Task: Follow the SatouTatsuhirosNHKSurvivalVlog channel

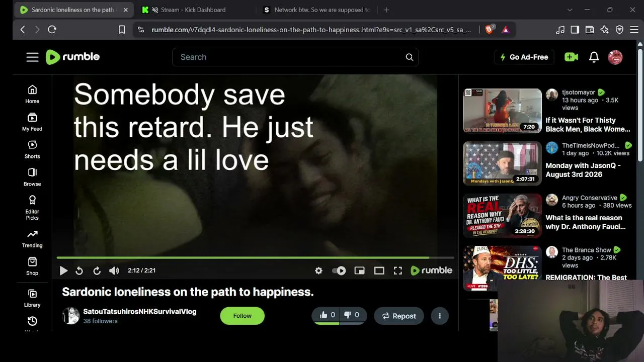Action: tap(242, 316)
